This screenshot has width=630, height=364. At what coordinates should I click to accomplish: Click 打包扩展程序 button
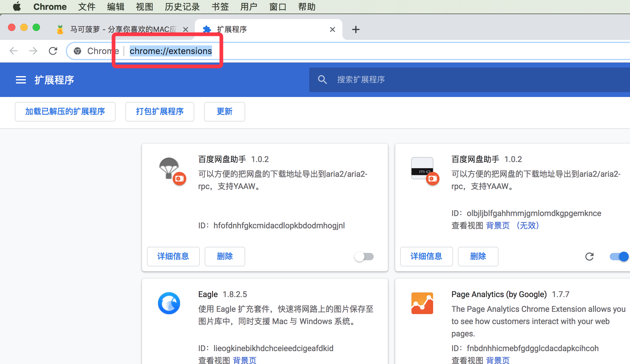pyautogui.click(x=160, y=112)
